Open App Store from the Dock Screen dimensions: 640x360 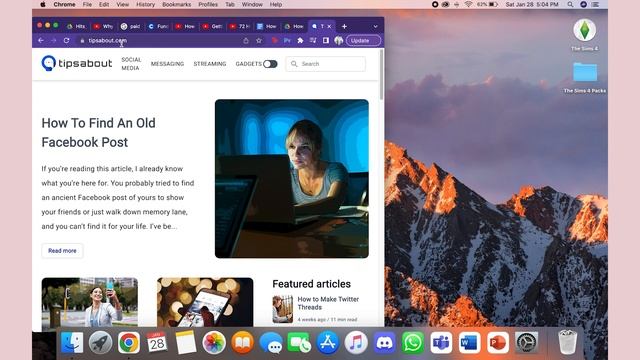coord(327,342)
